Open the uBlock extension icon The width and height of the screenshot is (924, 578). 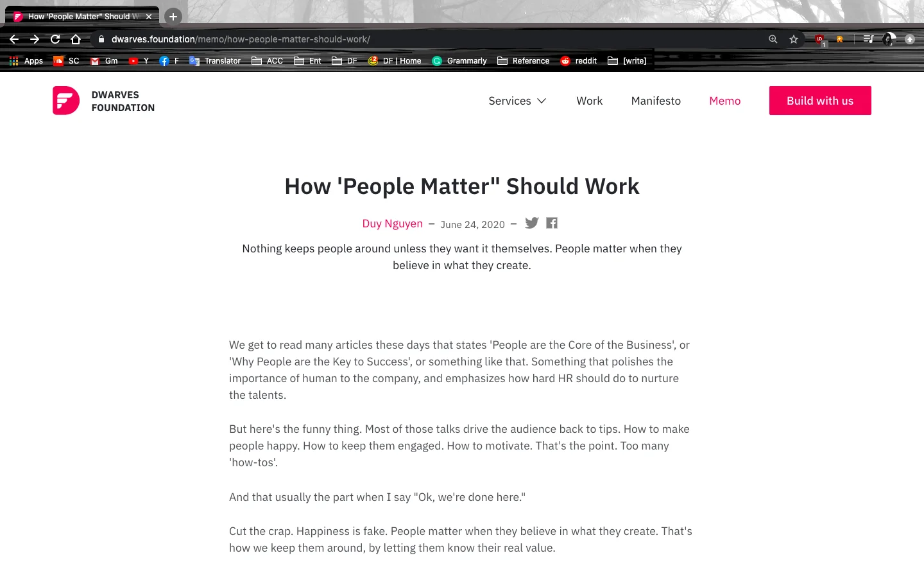click(819, 39)
